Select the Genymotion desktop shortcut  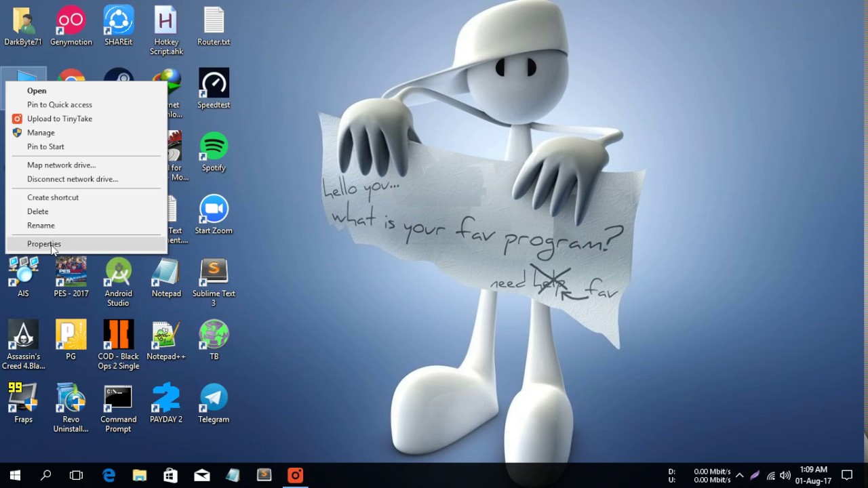tap(71, 27)
